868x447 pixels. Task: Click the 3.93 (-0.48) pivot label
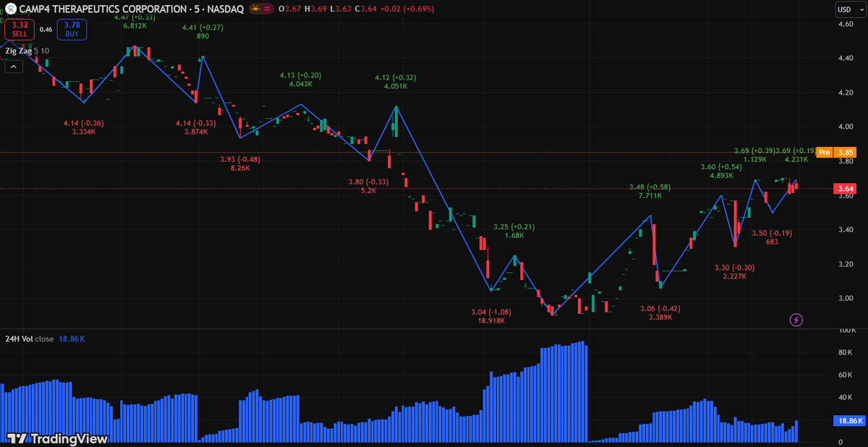click(x=240, y=159)
